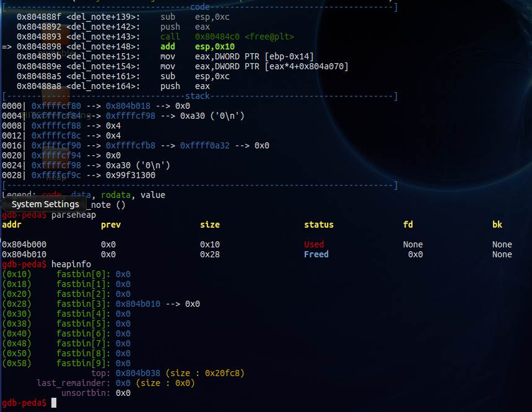Viewport: 532px width, 412px height.
Task: Click the size cell 0x28 in table
Action: (x=210, y=254)
